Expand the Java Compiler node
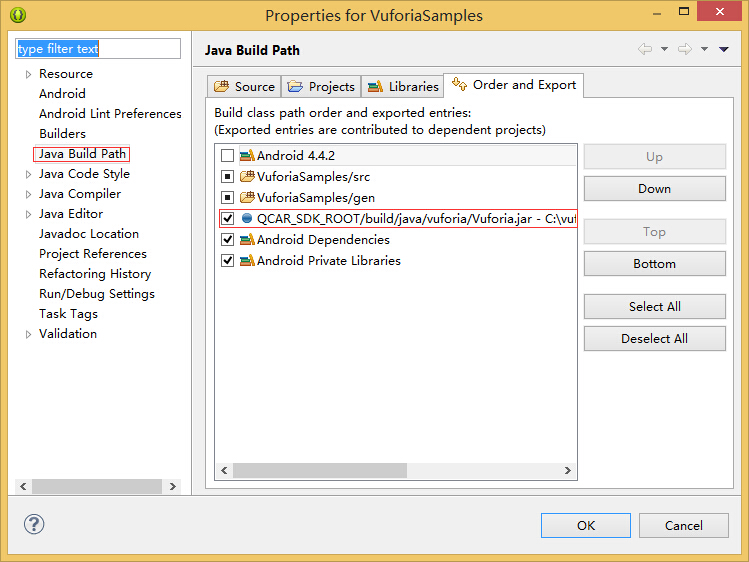 tap(28, 194)
